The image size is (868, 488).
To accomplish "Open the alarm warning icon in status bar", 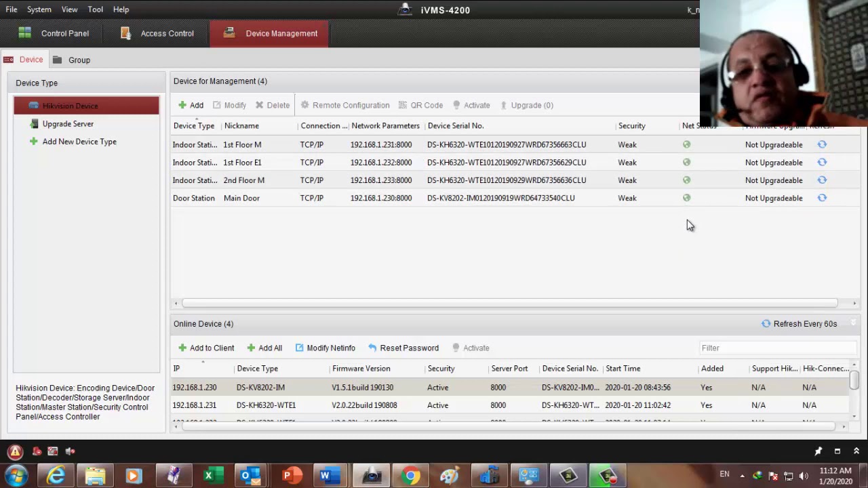I will click(15, 451).
